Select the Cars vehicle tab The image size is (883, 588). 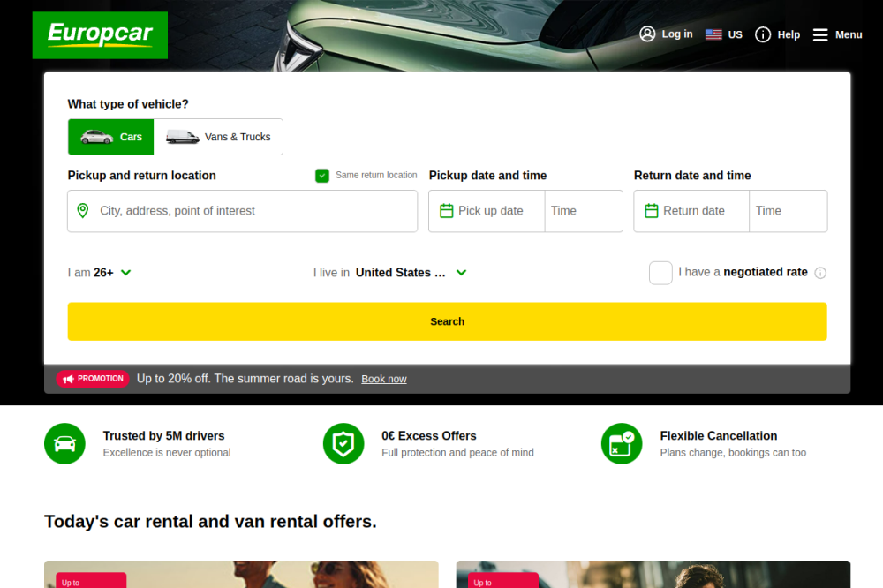tap(111, 137)
